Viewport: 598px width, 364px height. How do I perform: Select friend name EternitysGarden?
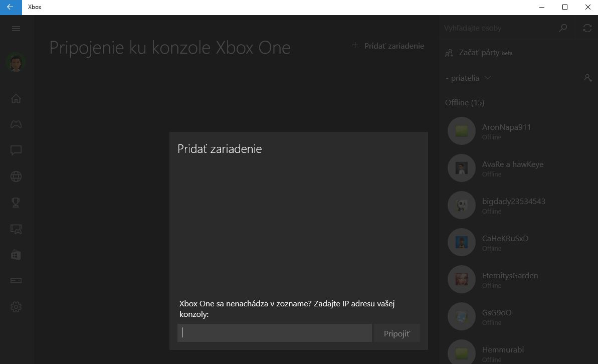click(x=510, y=275)
